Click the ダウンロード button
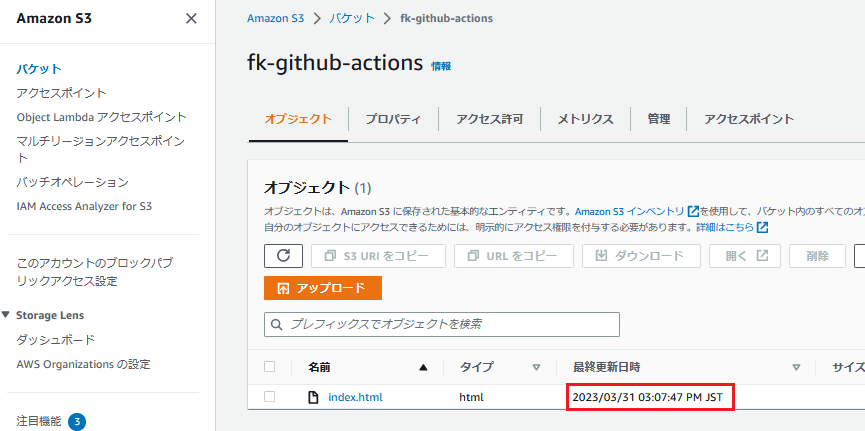Image resolution: width=865 pixels, height=431 pixels. 641,256
